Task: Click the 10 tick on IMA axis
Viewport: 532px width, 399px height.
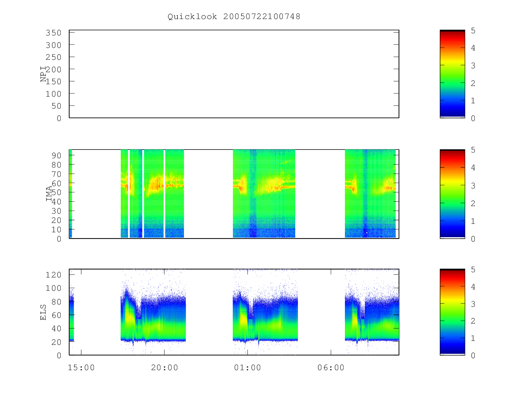Action: coord(55,230)
